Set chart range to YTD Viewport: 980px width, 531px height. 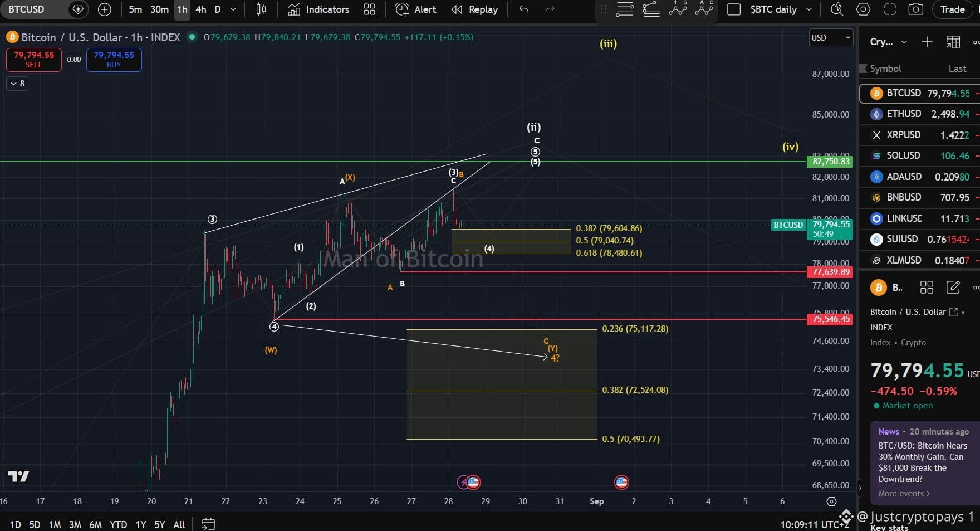[x=118, y=524]
